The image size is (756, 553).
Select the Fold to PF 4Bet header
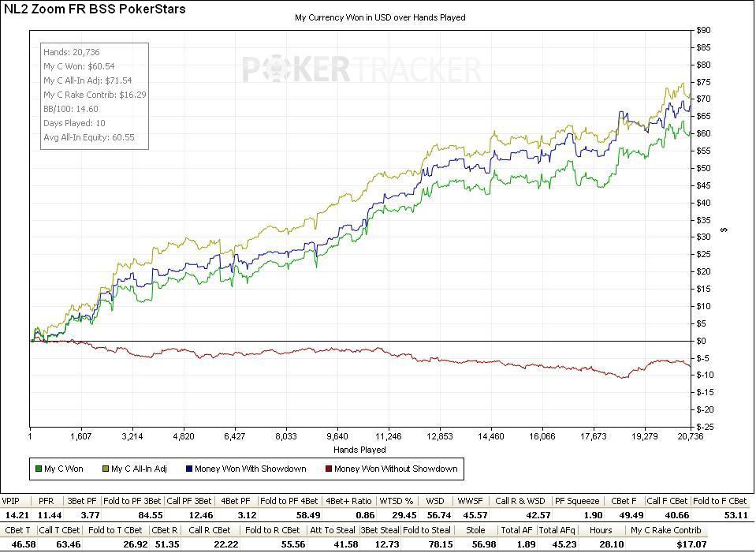pyautogui.click(x=289, y=501)
